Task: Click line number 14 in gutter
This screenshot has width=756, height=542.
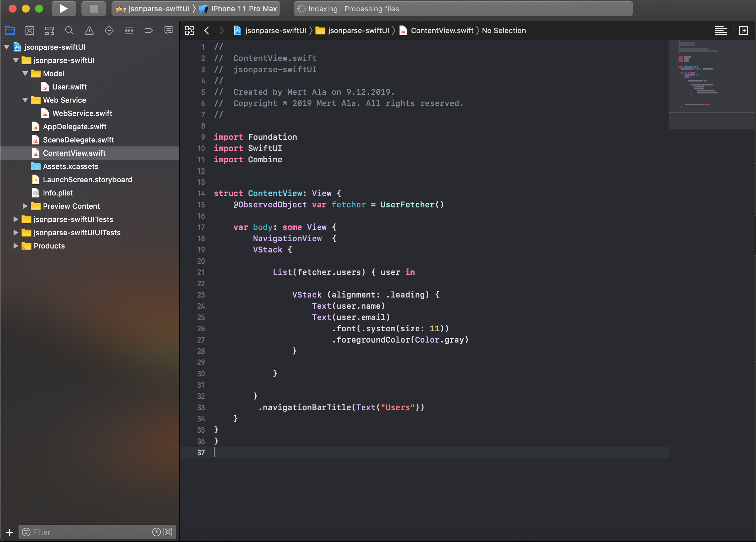Action: 201,193
